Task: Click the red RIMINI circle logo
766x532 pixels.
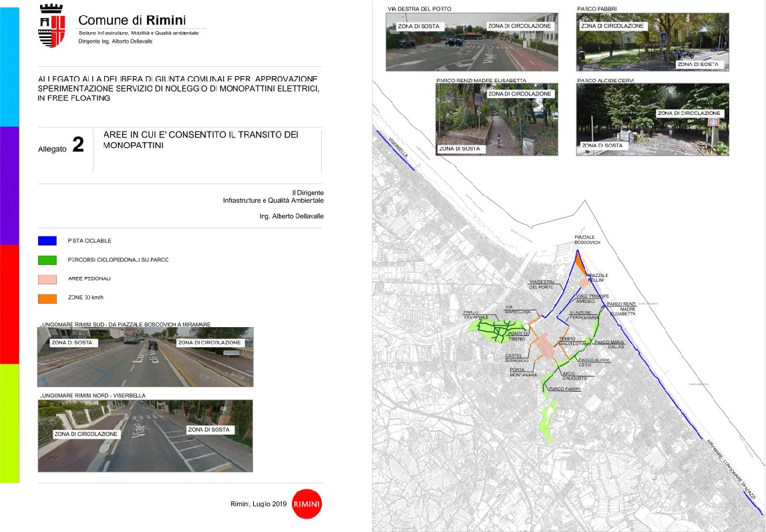Action: [x=307, y=504]
